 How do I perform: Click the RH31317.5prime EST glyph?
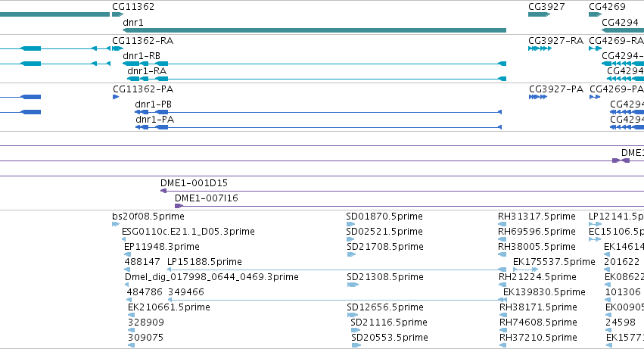(502, 224)
